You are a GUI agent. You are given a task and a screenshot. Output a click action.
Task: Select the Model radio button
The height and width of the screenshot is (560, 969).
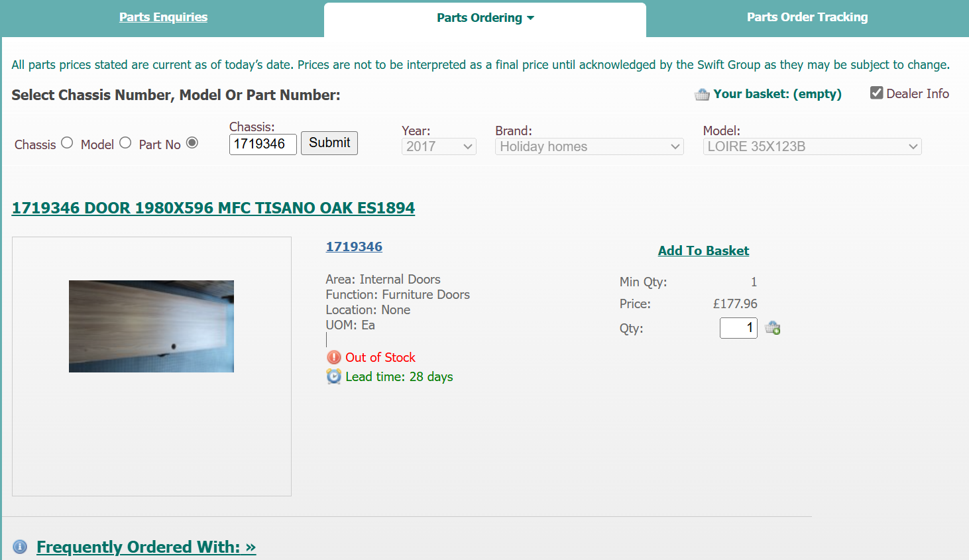pyautogui.click(x=125, y=142)
